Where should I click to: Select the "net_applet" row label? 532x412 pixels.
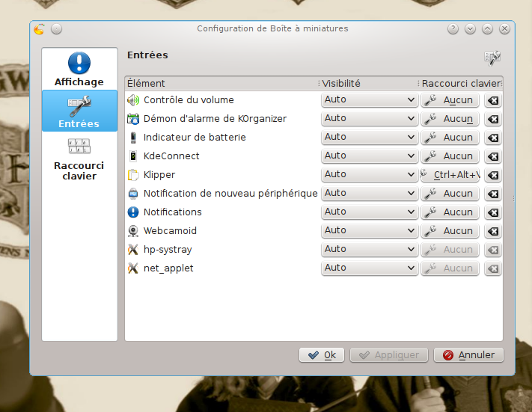168,268
